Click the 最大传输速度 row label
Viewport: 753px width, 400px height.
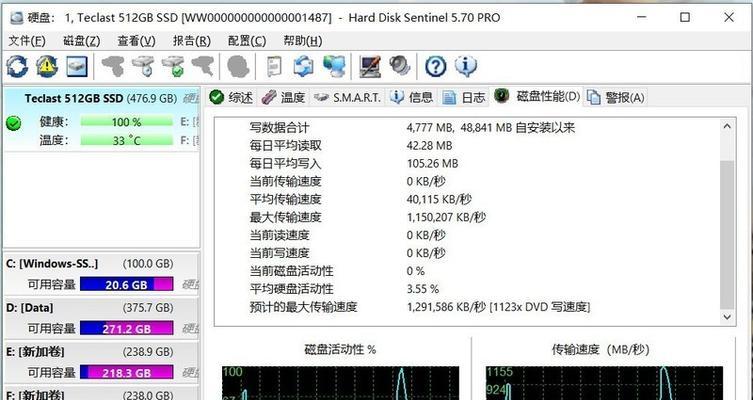(x=285, y=218)
